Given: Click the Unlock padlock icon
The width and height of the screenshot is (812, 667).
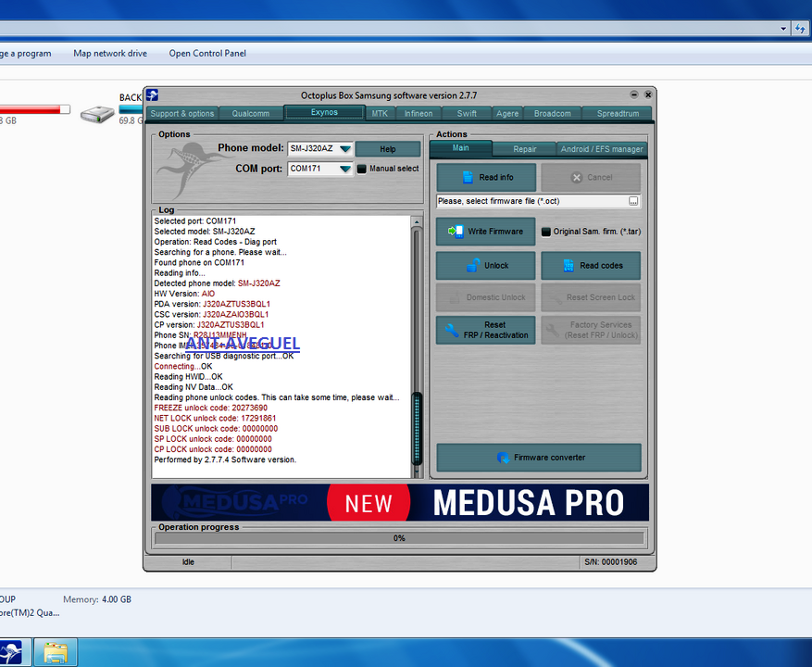Looking at the screenshot, I should 473,265.
